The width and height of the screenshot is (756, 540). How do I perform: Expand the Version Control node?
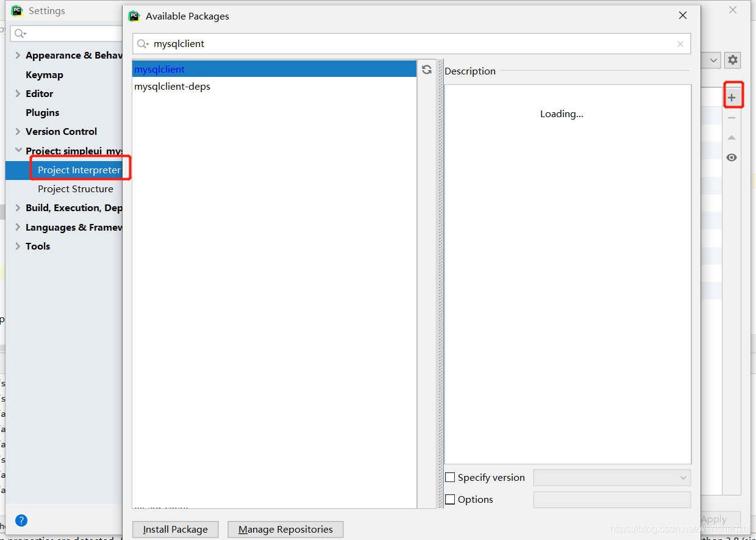pos(18,131)
